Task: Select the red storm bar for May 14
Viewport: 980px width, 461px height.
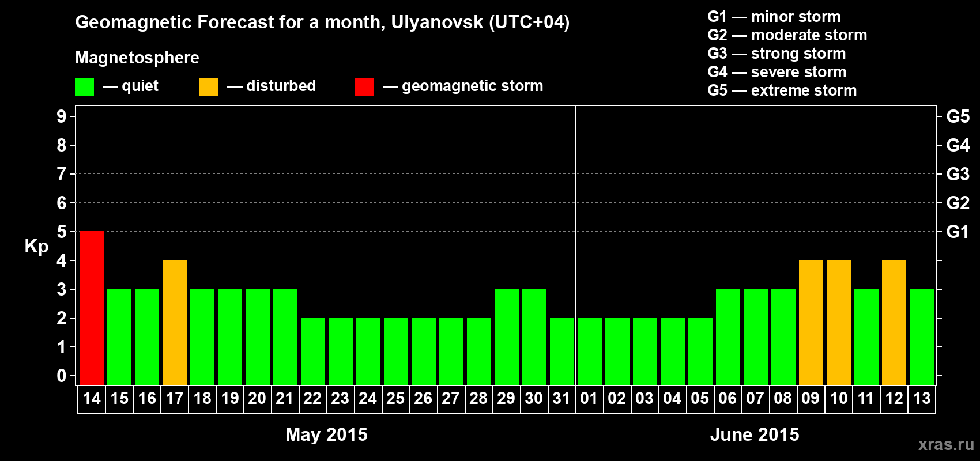Action: 92,308
